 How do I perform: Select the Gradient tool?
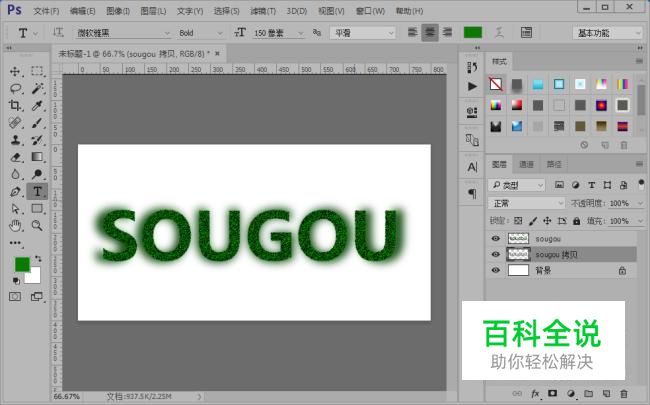pyautogui.click(x=37, y=157)
